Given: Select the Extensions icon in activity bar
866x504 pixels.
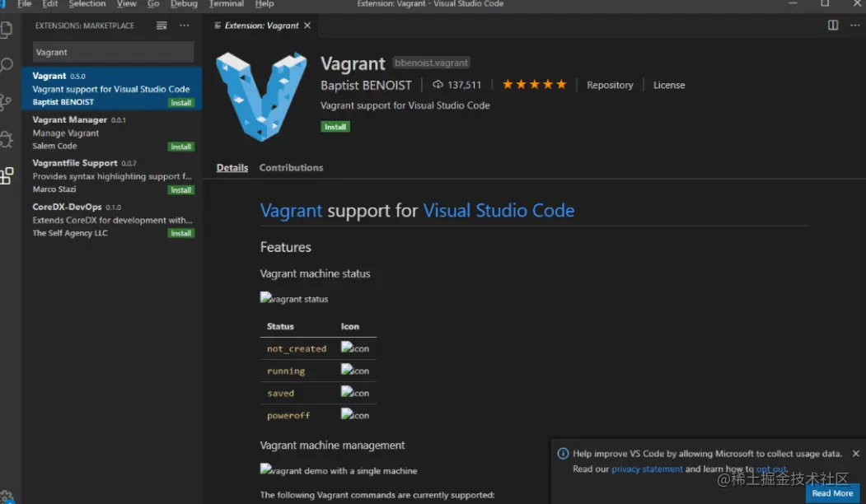Looking at the screenshot, I should point(7,175).
